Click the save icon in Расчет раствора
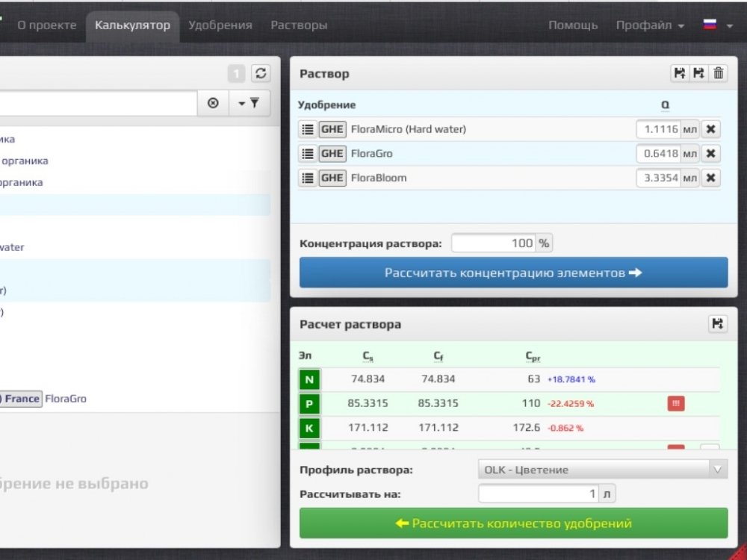 pyautogui.click(x=717, y=324)
